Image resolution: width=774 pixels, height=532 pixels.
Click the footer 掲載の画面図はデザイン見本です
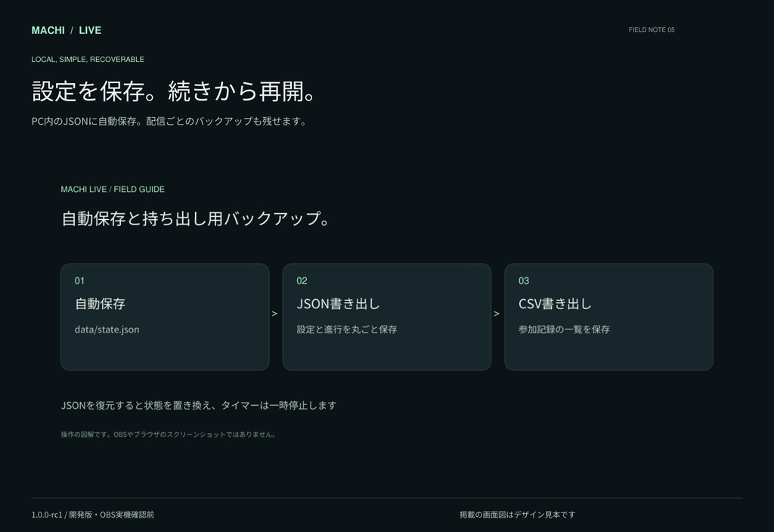517,515
